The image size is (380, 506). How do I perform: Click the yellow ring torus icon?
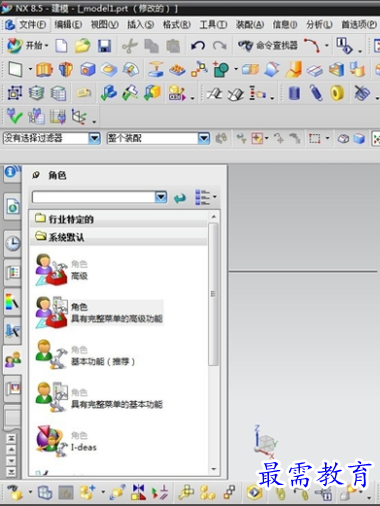337,93
